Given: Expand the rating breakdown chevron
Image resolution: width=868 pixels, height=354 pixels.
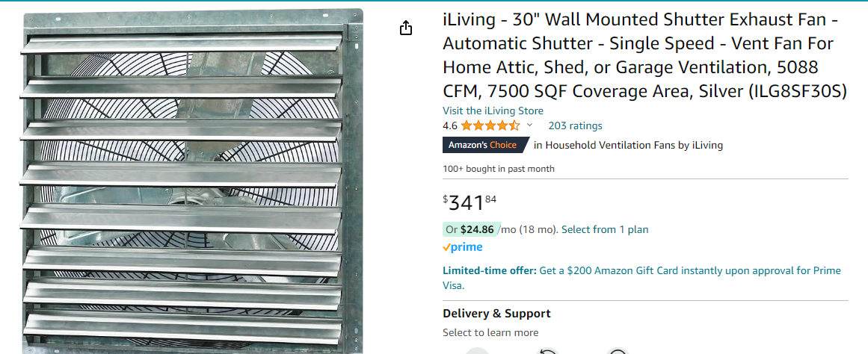Looking at the screenshot, I should (530, 125).
